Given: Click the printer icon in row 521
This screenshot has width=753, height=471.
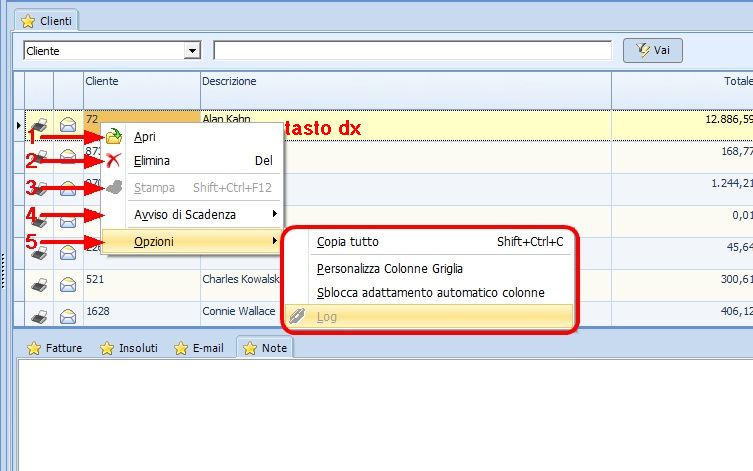Looking at the screenshot, I should pos(39,285).
